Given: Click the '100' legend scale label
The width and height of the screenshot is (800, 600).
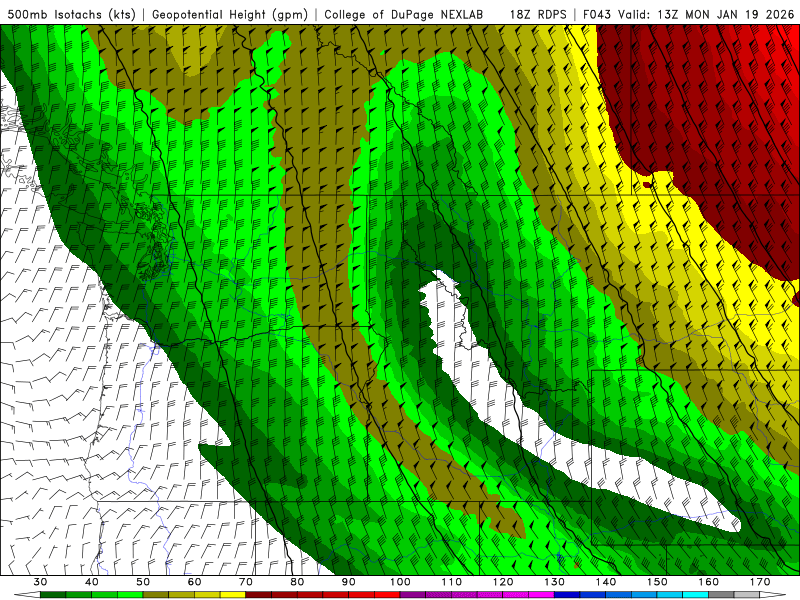Looking at the screenshot, I should pyautogui.click(x=400, y=582).
